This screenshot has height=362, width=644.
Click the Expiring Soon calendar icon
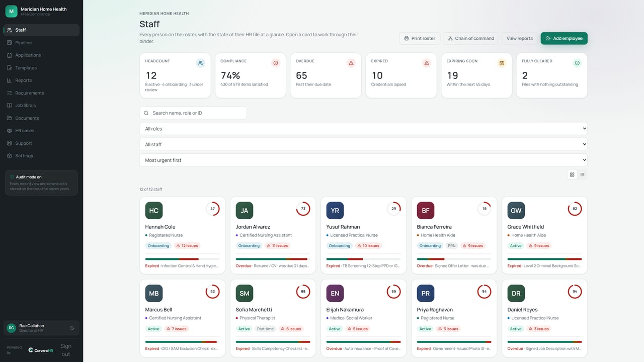[502, 63]
